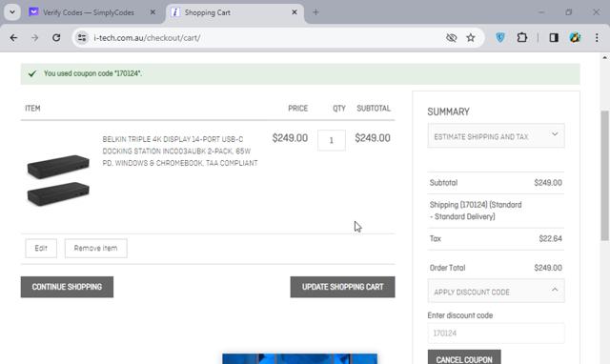Click Cancel Coupon button
This screenshot has width=610, height=364.
464,358
